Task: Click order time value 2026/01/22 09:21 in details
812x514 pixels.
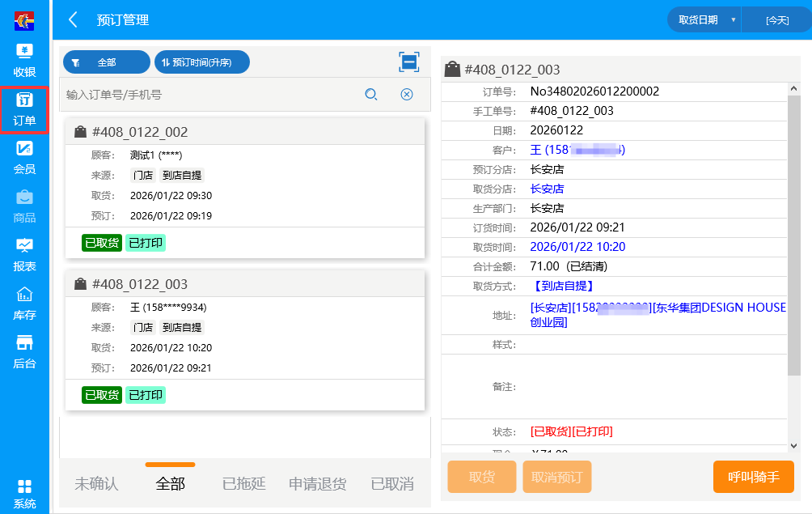Action: 577,227
